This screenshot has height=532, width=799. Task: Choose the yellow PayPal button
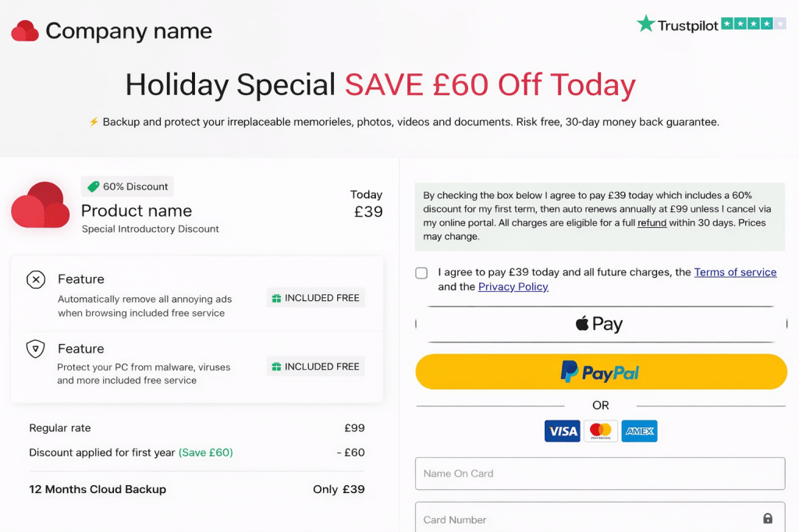600,372
